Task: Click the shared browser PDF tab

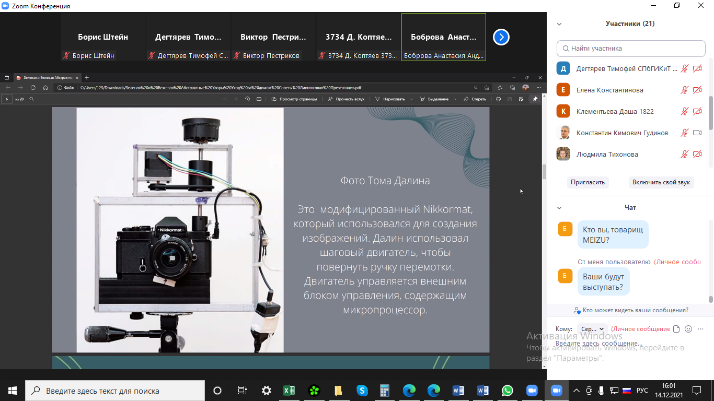Action: 47,77
